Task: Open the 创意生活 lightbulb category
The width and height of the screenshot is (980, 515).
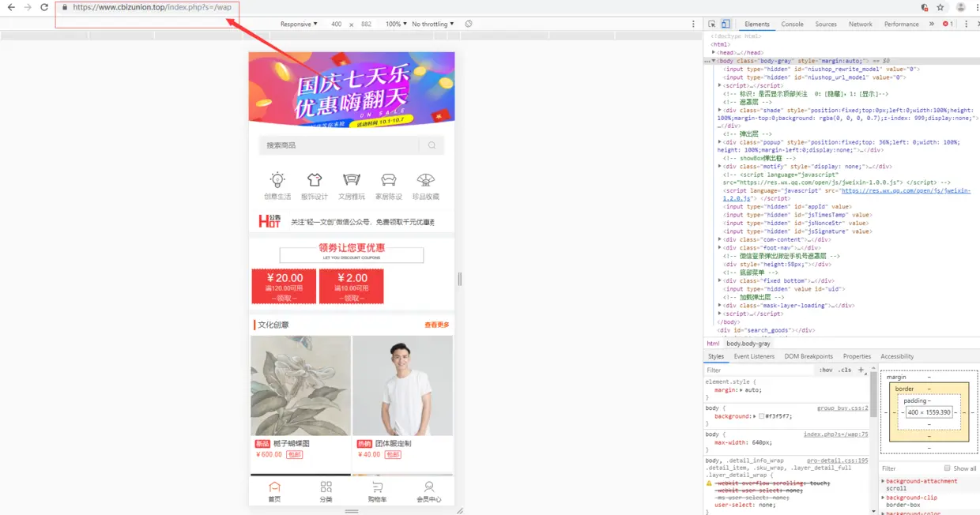Action: pyautogui.click(x=277, y=186)
